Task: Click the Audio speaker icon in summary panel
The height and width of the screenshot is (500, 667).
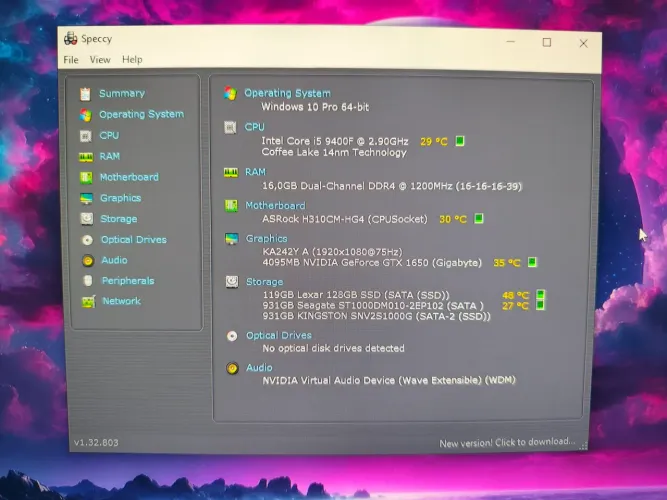Action: click(232, 368)
